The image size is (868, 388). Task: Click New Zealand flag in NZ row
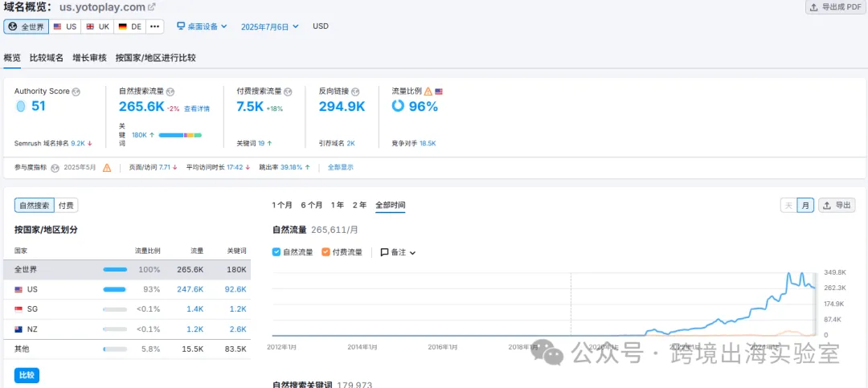18,329
